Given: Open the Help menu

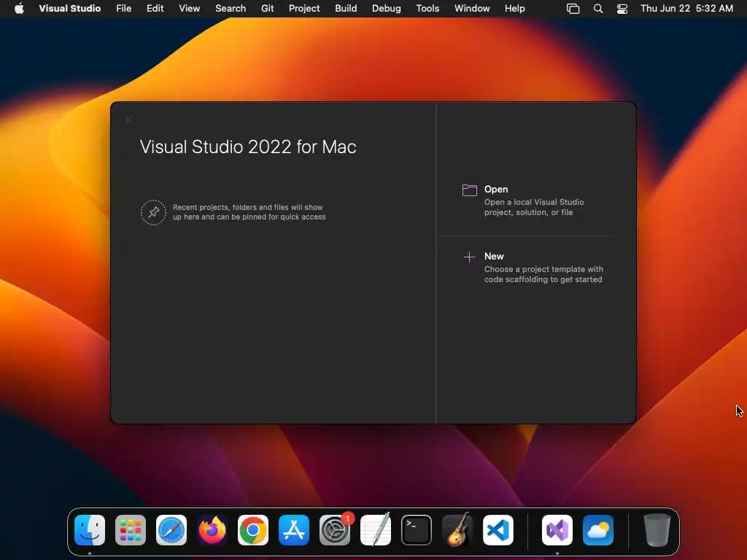Looking at the screenshot, I should 514,8.
